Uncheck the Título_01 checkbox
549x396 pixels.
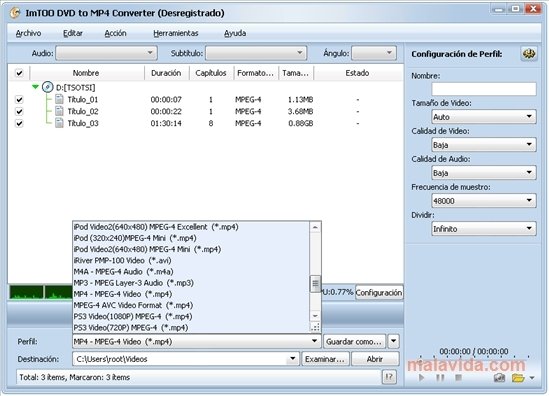(x=19, y=99)
